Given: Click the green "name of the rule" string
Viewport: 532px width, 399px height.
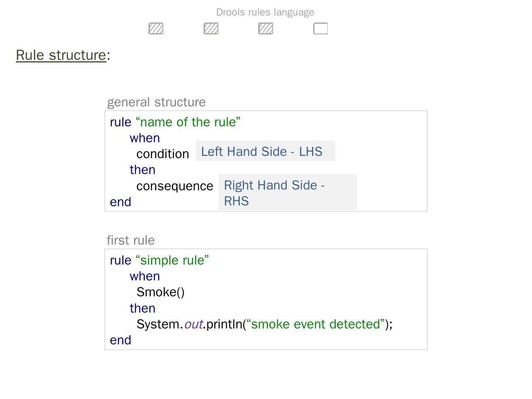Looking at the screenshot, I should click(x=188, y=122).
